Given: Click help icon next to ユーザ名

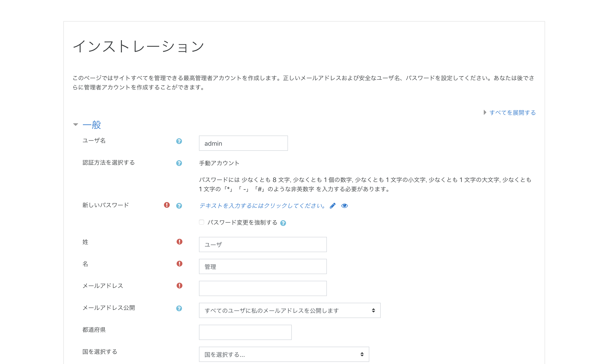Looking at the screenshot, I should [179, 141].
